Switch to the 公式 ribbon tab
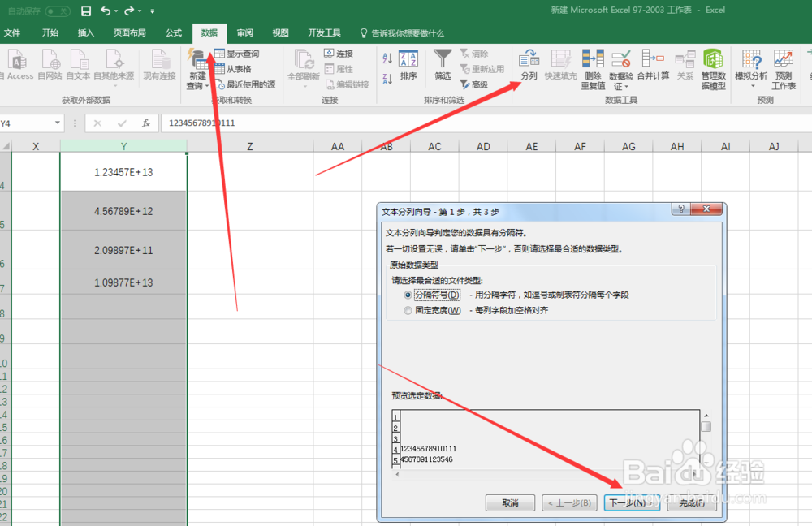Image resolution: width=812 pixels, height=526 pixels. pyautogui.click(x=172, y=33)
